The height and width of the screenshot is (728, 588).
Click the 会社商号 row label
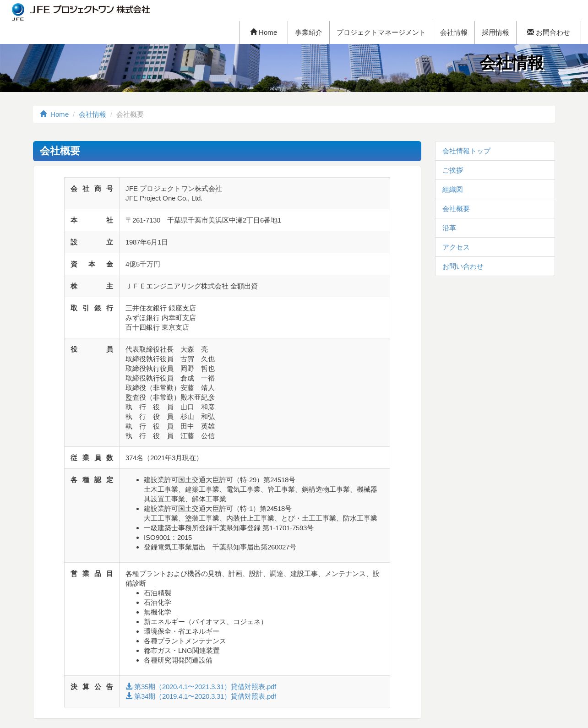[92, 189]
